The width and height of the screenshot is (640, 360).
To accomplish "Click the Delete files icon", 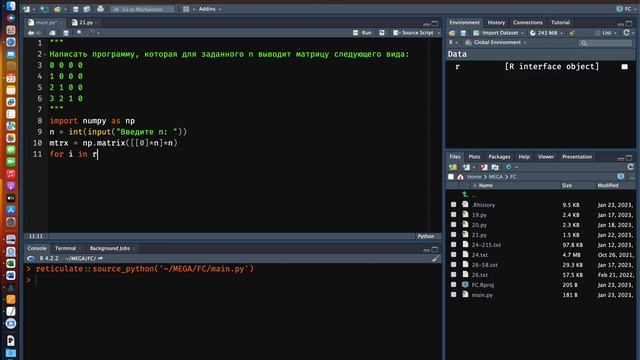I will 484,167.
